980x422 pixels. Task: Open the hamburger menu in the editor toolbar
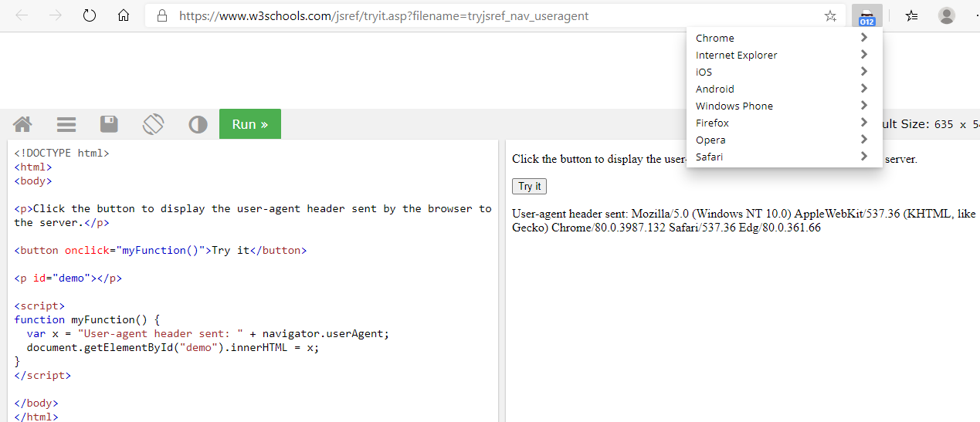point(66,124)
